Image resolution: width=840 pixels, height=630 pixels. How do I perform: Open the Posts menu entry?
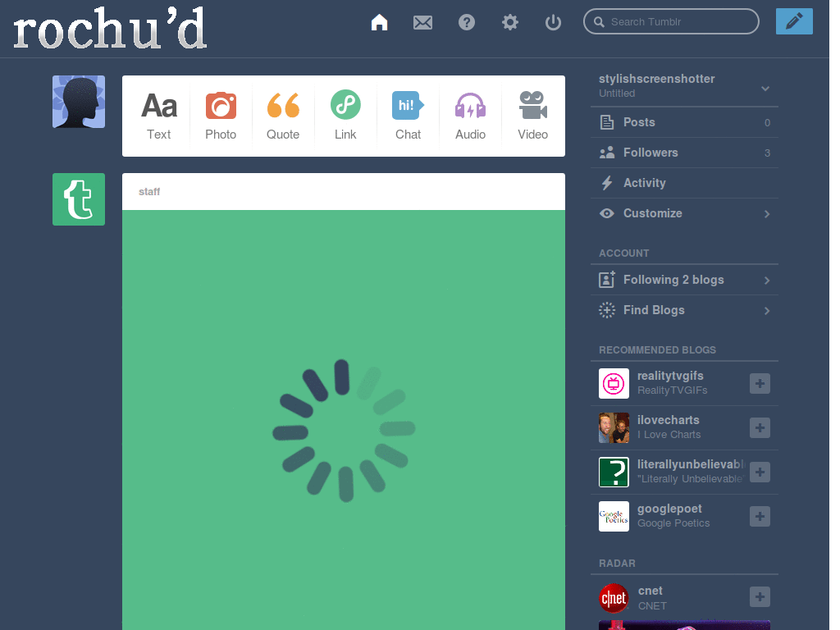[684, 122]
